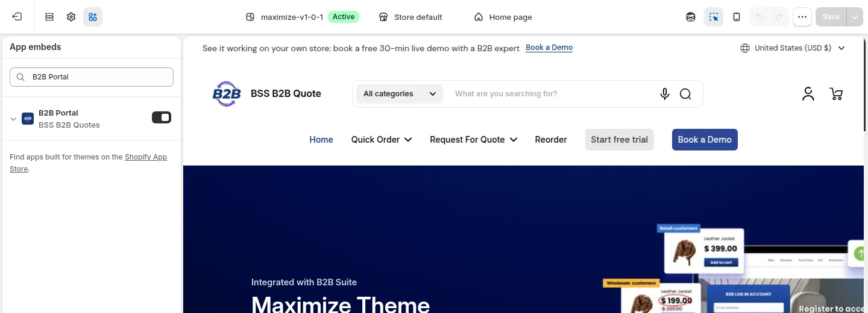
Task: Open the editor sidekick assistant icon
Action: (x=691, y=17)
